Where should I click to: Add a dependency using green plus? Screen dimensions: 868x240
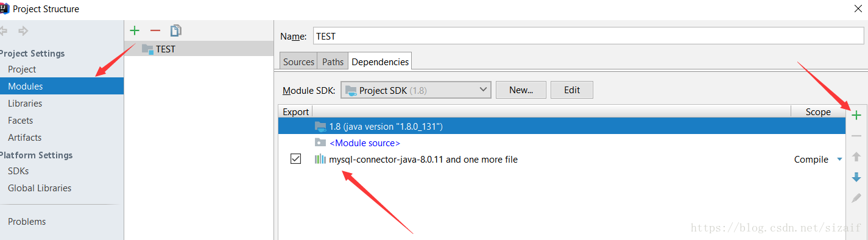coord(856,115)
